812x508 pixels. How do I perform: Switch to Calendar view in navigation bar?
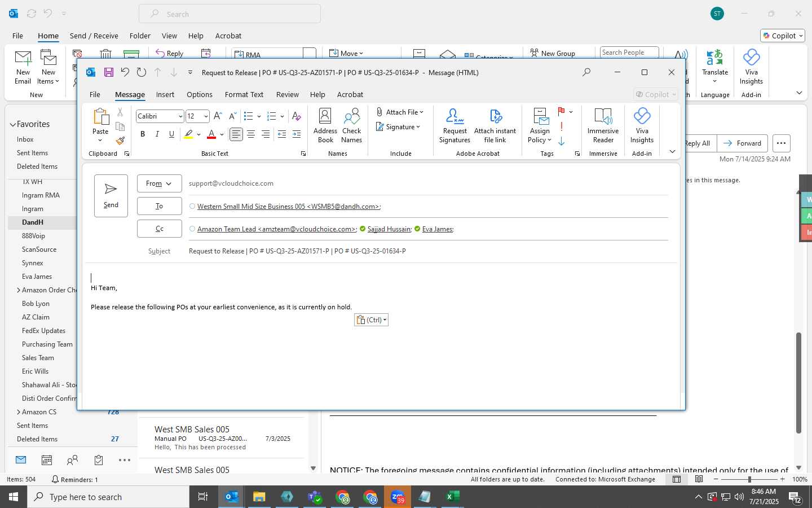[x=47, y=460]
